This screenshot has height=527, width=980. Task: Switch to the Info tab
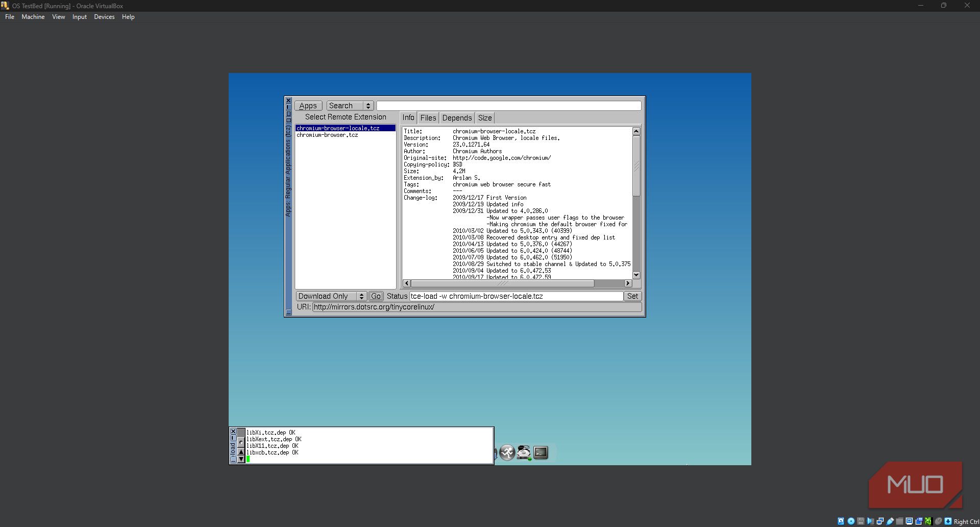[408, 118]
